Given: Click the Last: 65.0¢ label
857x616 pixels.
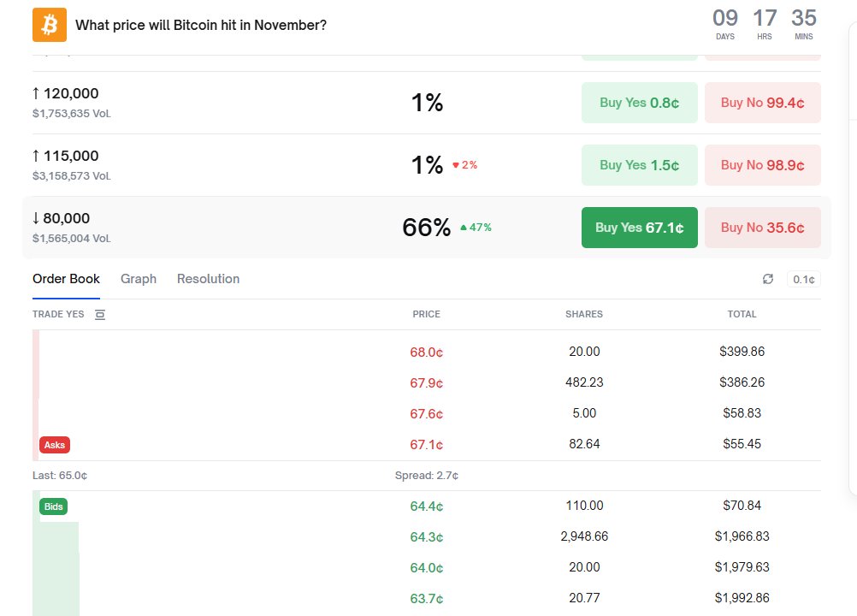Looking at the screenshot, I should point(60,475).
